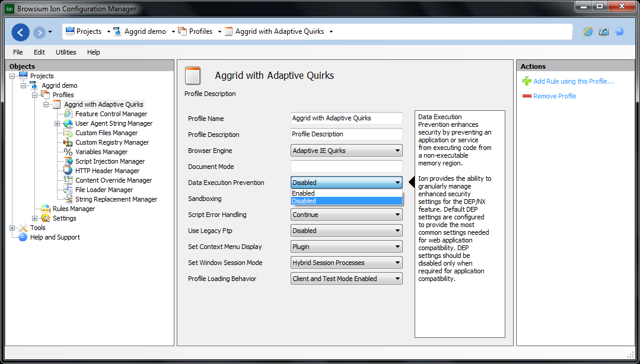Image resolution: width=640 pixels, height=364 pixels.
Task: Select File Loader Manager icon
Action: (x=68, y=190)
